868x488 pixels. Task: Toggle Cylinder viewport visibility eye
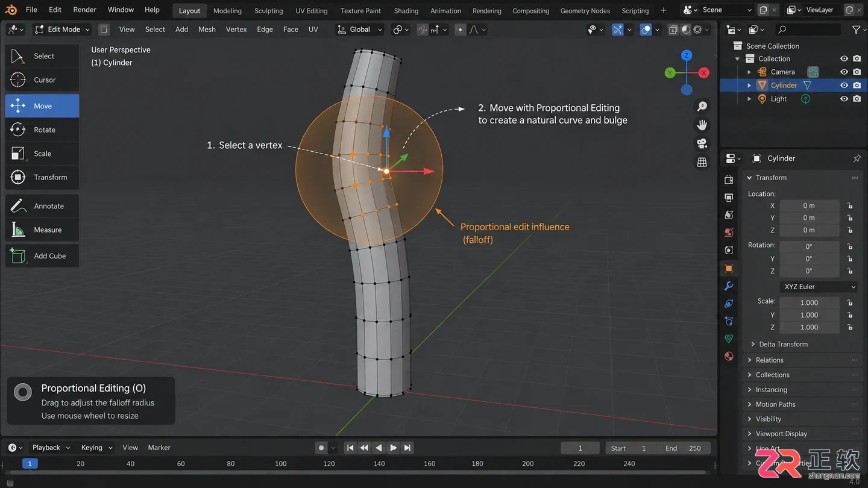[844, 85]
